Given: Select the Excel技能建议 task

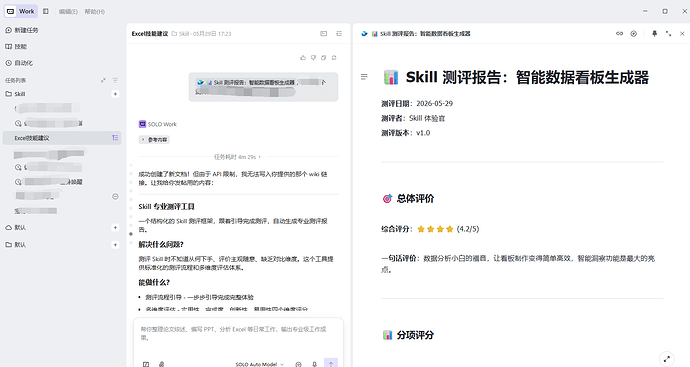Looking at the screenshot, I should [x=62, y=138].
